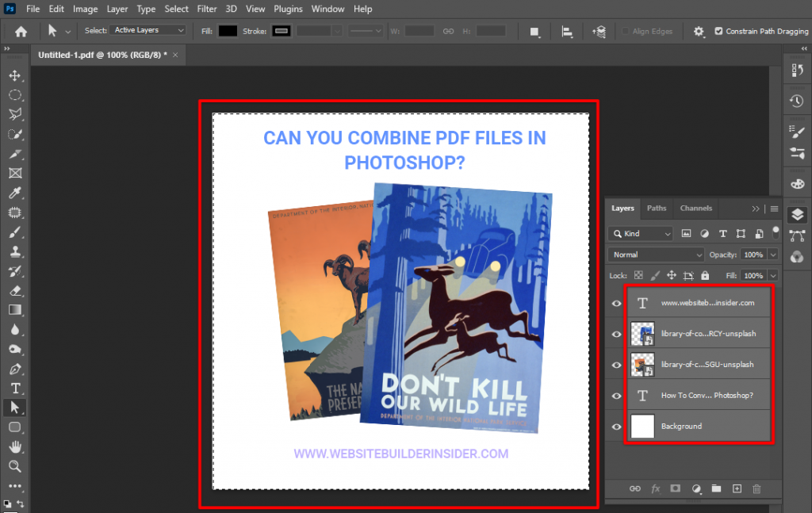
Task: Hide the library-of-c...SGU-unsplash layer
Action: (616, 365)
